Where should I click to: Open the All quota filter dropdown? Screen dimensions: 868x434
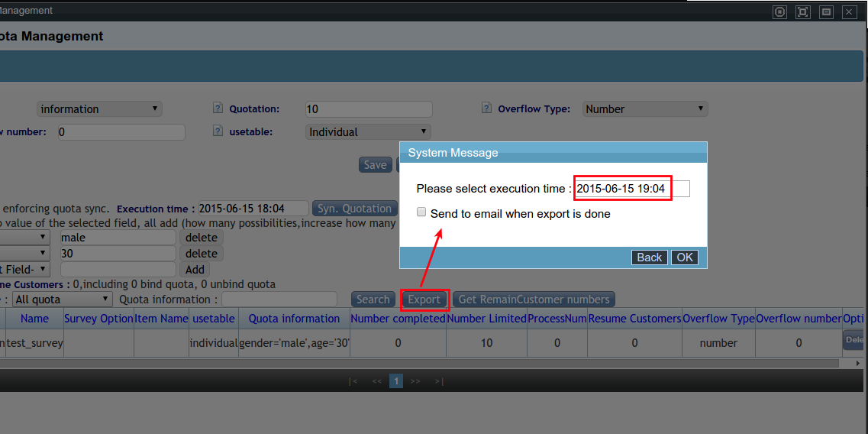63,300
